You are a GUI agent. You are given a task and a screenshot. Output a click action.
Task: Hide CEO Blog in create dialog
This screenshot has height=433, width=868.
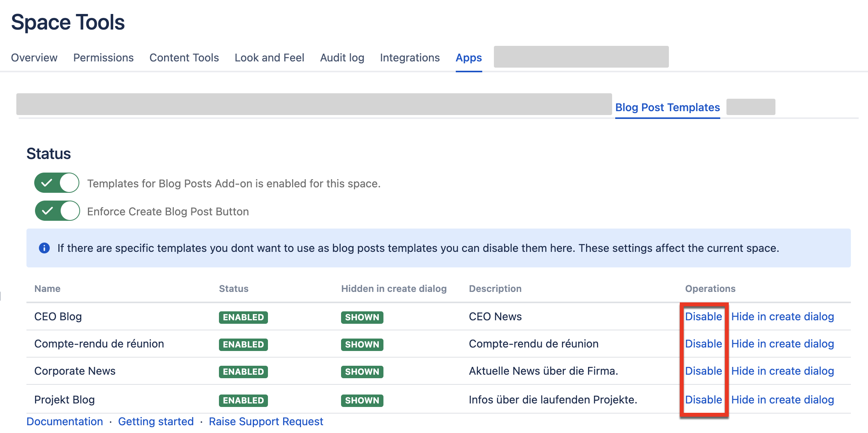(782, 316)
